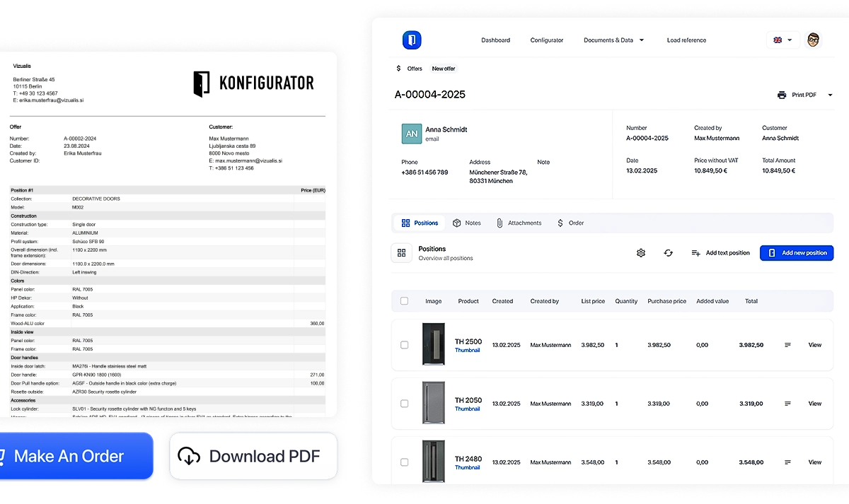Tick the select-all checkbox in table header
This screenshot has height=504, width=849.
pyautogui.click(x=405, y=301)
